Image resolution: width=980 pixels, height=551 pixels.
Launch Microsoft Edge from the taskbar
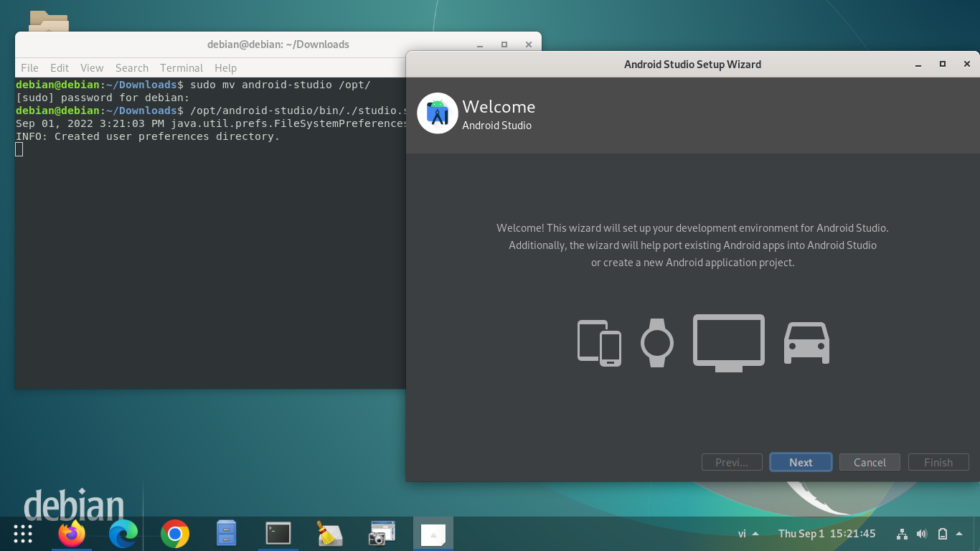[123, 534]
